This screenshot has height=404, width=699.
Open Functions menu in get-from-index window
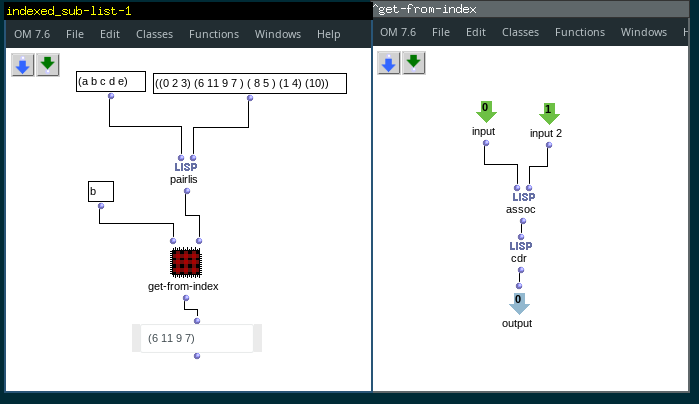pos(580,32)
